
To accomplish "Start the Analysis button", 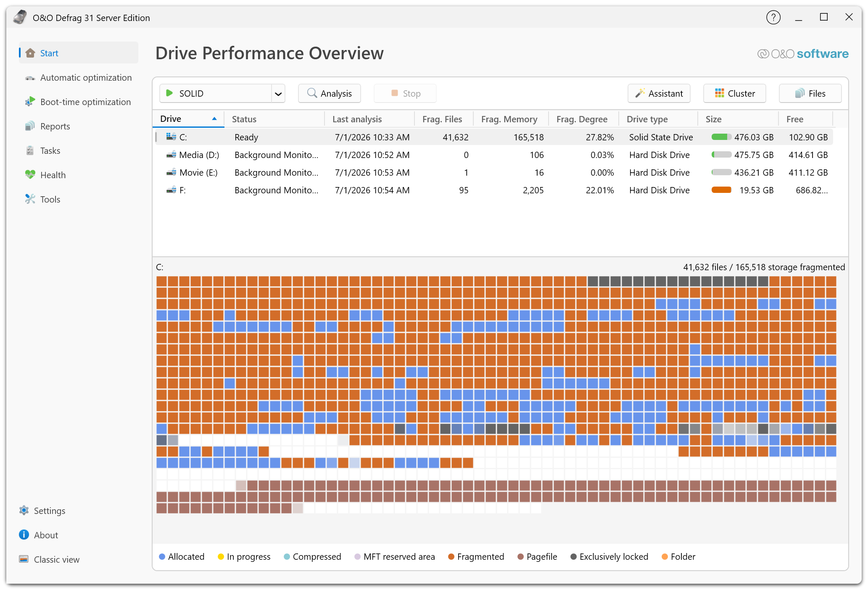I will pos(330,93).
